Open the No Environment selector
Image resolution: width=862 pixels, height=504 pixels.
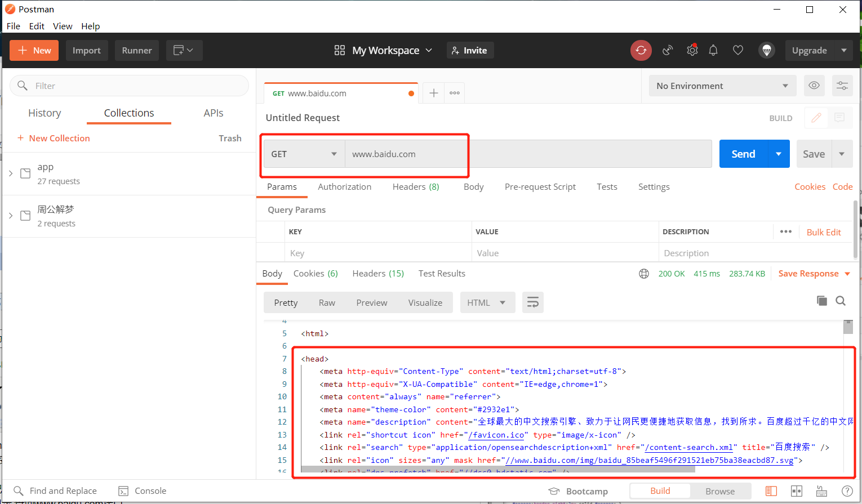click(723, 86)
